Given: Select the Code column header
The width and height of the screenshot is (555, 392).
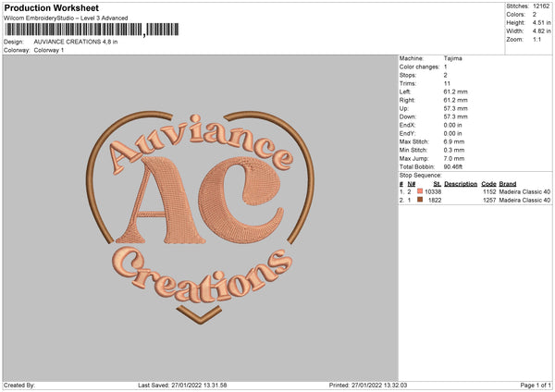Looking at the screenshot, I should point(488,184).
